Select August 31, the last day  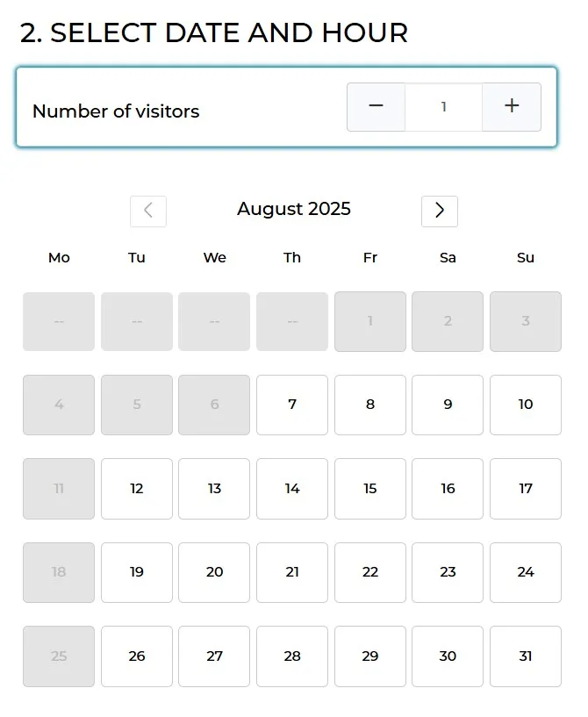526,656
